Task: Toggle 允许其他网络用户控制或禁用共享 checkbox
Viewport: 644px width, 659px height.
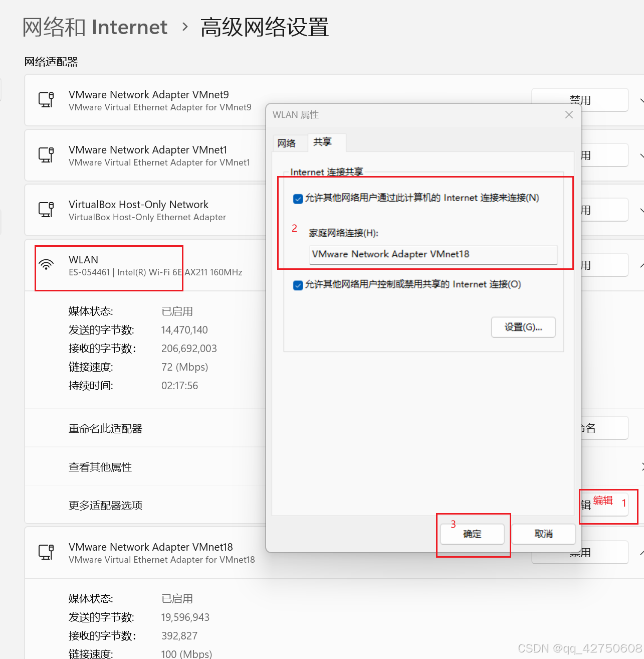Action: (x=298, y=285)
